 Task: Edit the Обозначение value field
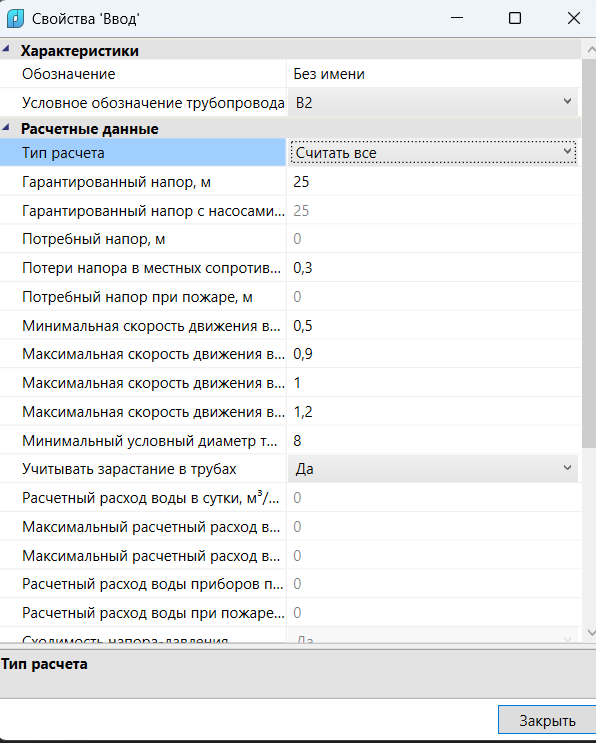(433, 74)
